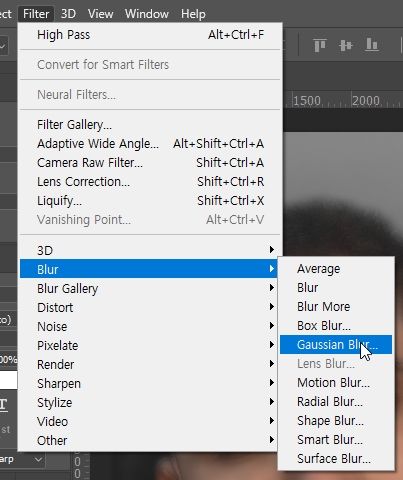This screenshot has width=403, height=480.
Task: Open the Help menu
Action: [x=193, y=14]
